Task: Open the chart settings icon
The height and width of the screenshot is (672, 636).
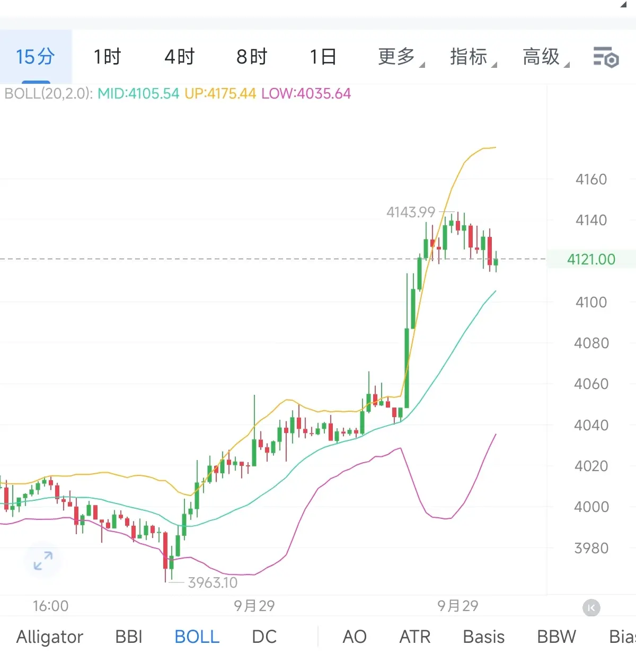Action: click(606, 57)
